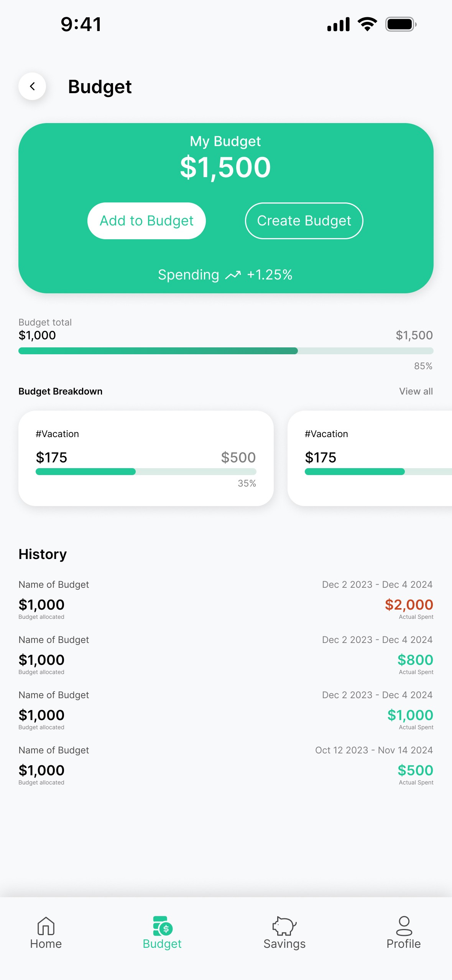Open history entry with $2,000 spent
452x980 pixels.
[x=226, y=600]
